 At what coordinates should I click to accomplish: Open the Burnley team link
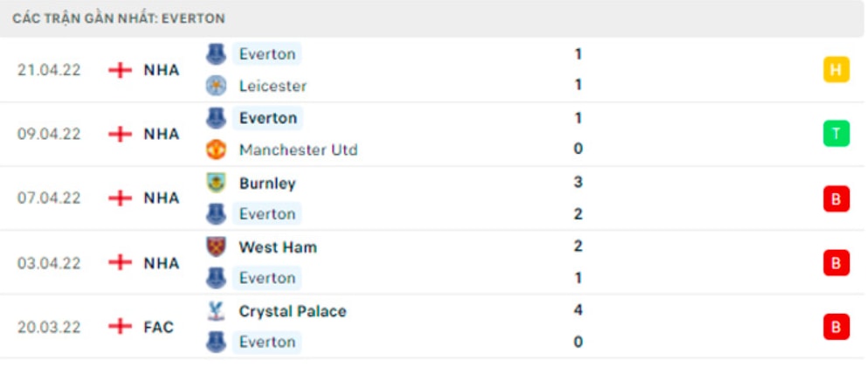tap(267, 183)
